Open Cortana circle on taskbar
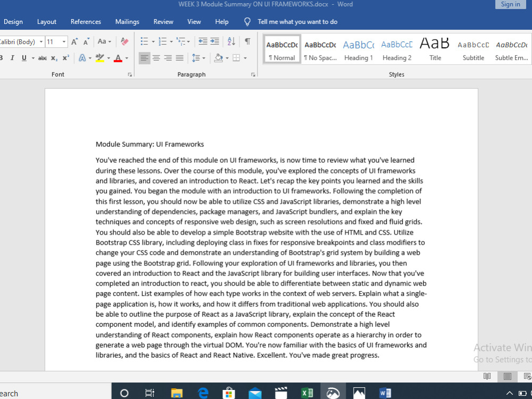 pyautogui.click(x=124, y=393)
